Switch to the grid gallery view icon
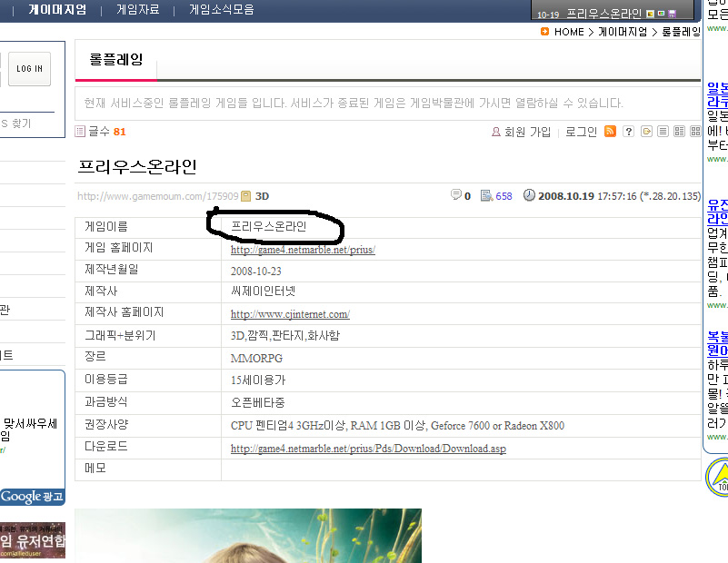The width and height of the screenshot is (728, 563). pyautogui.click(x=695, y=132)
